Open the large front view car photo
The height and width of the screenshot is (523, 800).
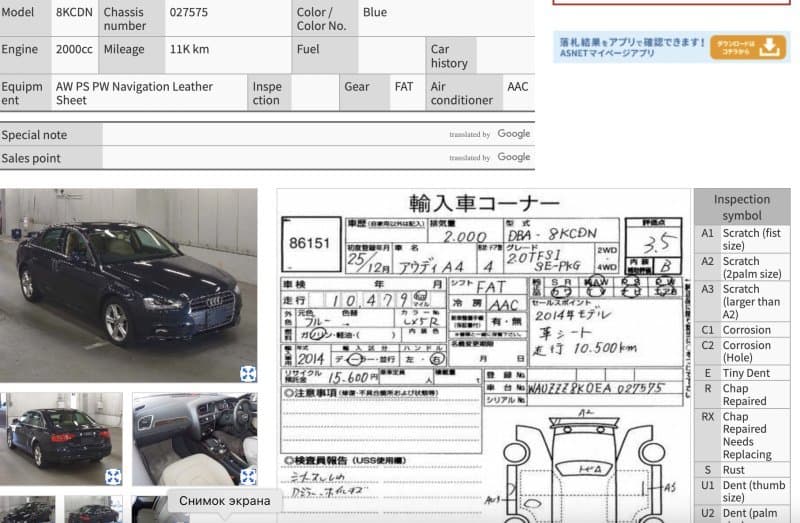(x=129, y=285)
